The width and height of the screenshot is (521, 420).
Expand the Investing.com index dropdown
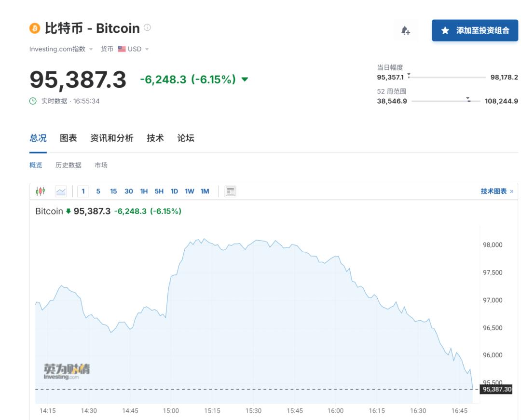pyautogui.click(x=91, y=49)
